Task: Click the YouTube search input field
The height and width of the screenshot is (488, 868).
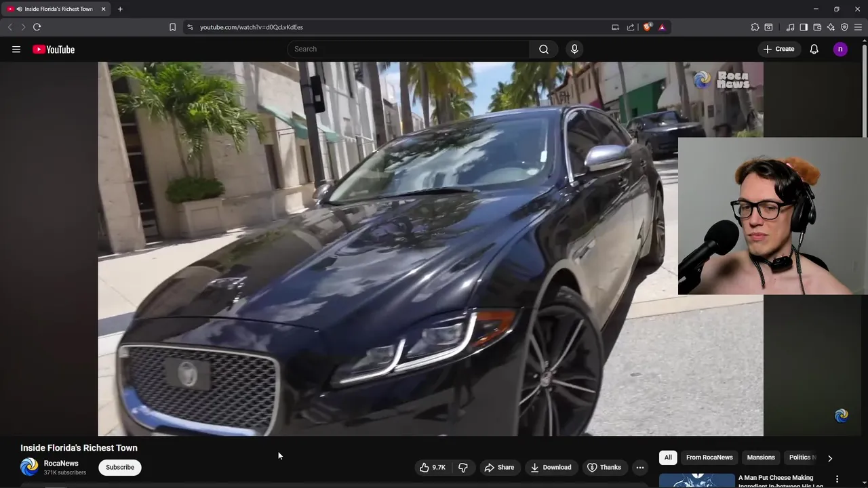Action: [x=408, y=49]
